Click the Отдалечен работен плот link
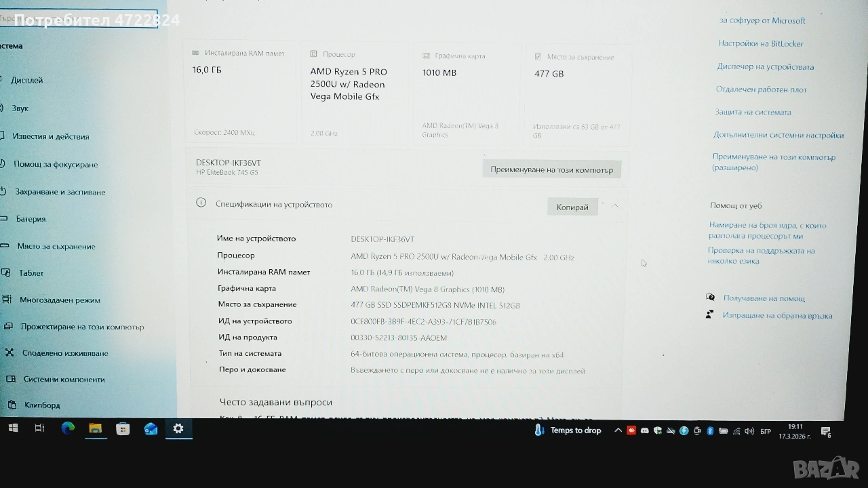The image size is (868, 488). click(x=762, y=89)
